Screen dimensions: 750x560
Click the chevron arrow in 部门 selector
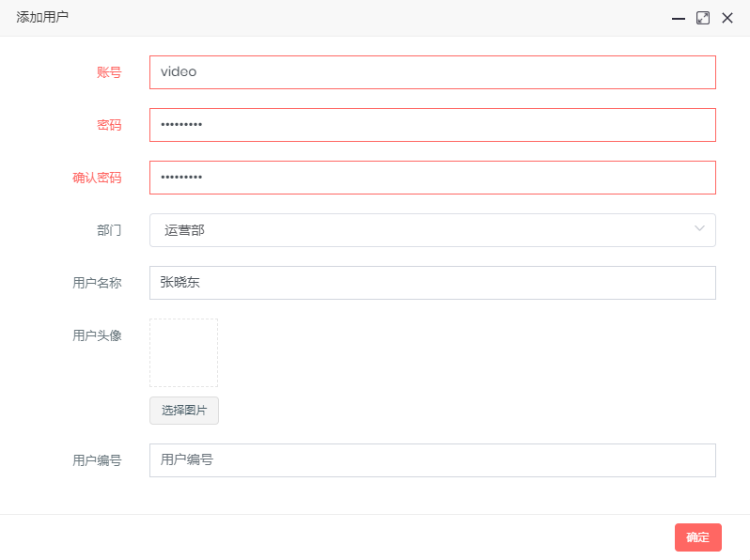click(x=699, y=229)
